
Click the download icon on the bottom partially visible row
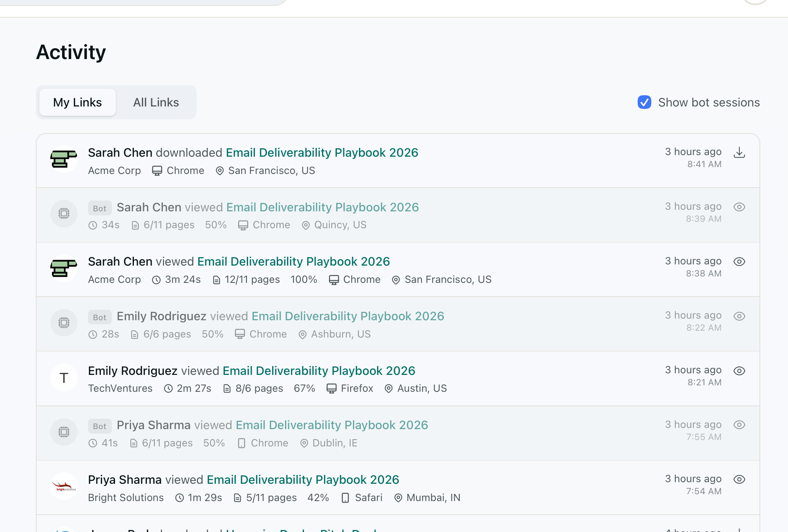coord(740,530)
